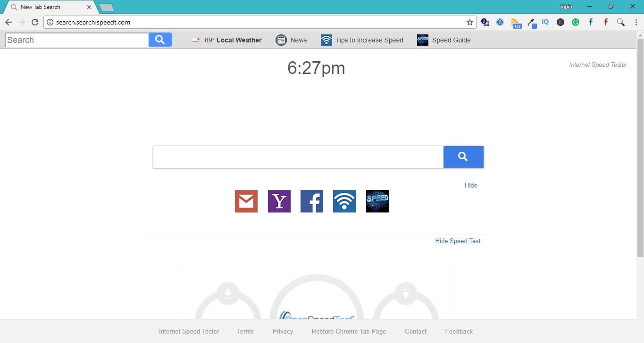Viewport: 644px width, 343px height.
Task: Click the News toolbar item
Action: (x=292, y=40)
